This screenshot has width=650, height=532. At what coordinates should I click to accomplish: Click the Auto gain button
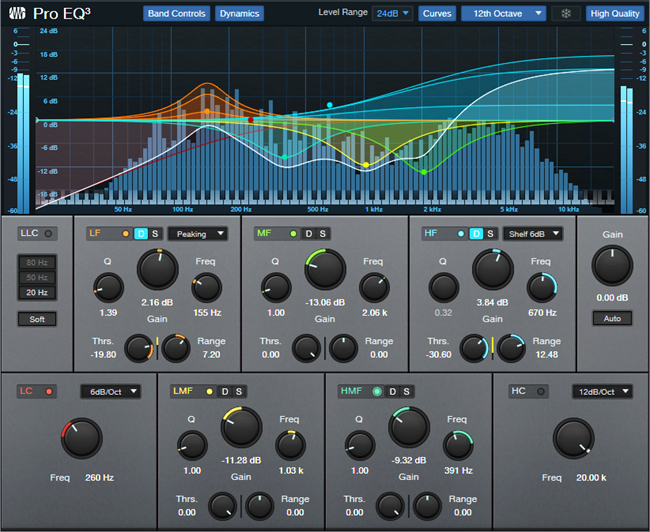[x=612, y=318]
